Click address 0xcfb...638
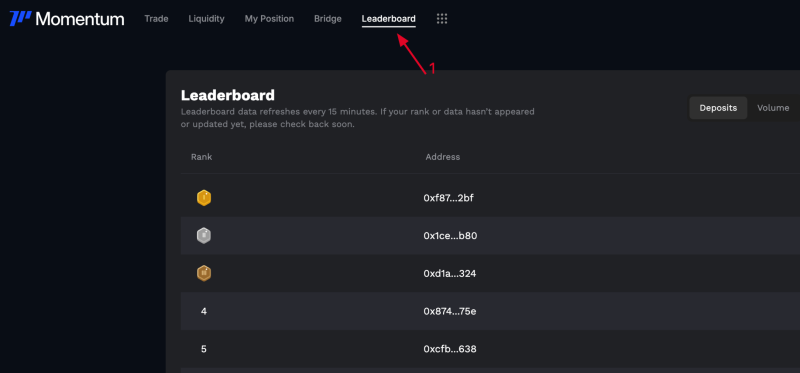Viewport: 800px width, 373px height. click(450, 349)
